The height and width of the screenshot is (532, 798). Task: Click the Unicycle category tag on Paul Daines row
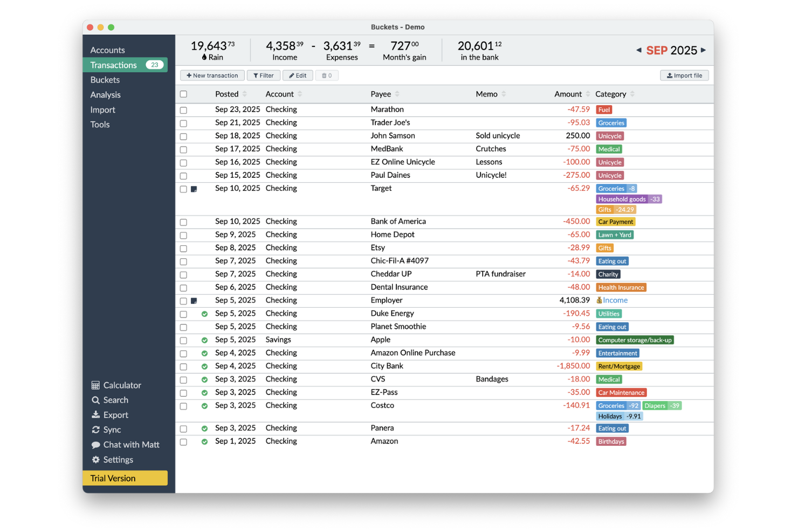pyautogui.click(x=610, y=175)
